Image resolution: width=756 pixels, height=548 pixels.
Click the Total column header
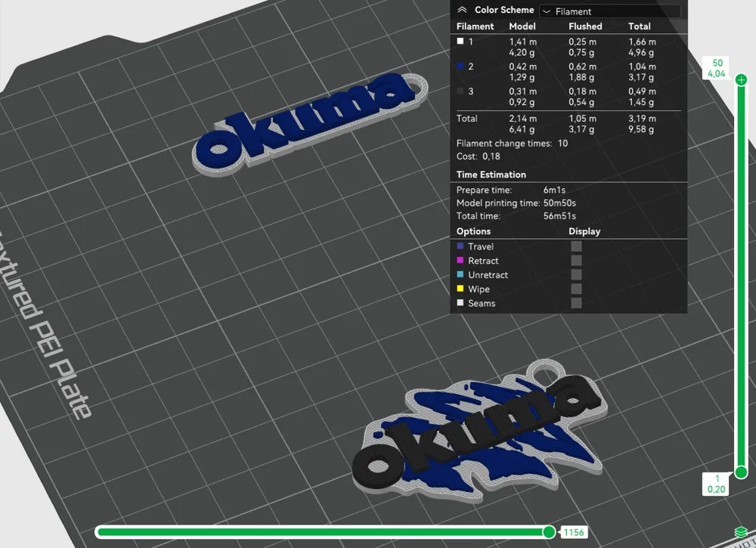(x=640, y=26)
